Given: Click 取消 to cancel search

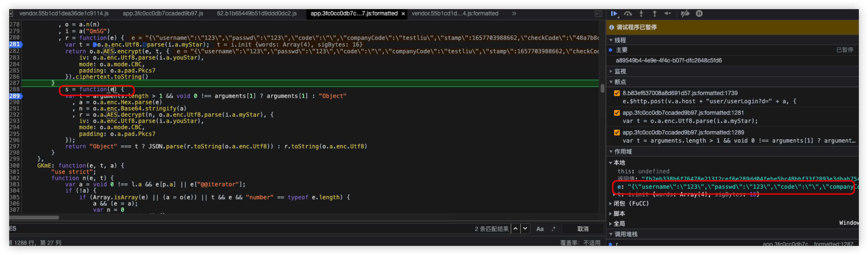Looking at the screenshot, I should (583, 229).
